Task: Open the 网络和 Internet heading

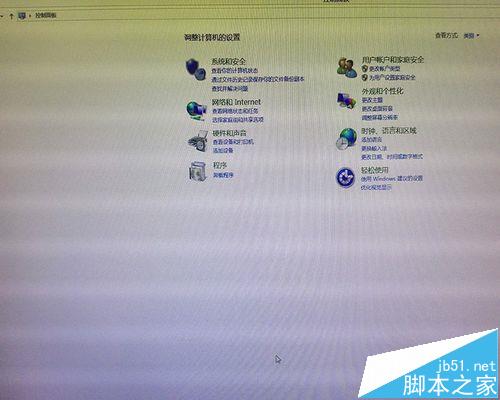Action: (236, 102)
